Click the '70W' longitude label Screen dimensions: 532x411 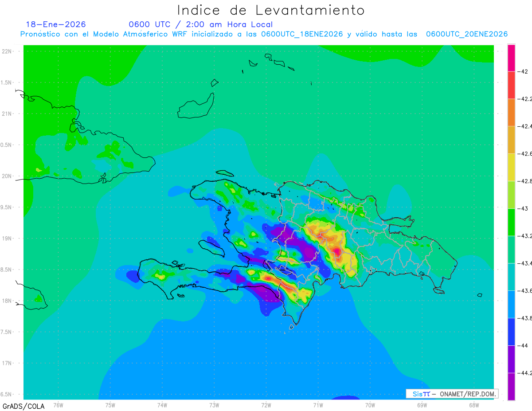[x=370, y=405]
